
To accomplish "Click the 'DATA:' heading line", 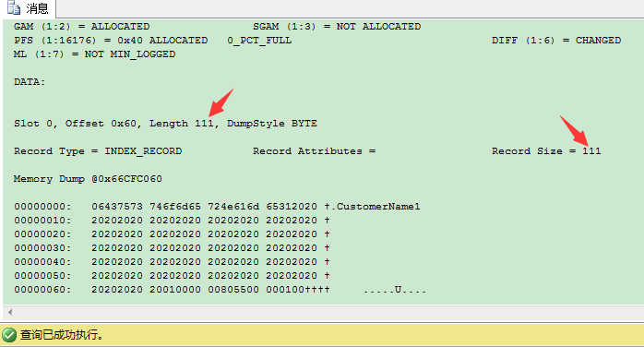I will pos(30,82).
